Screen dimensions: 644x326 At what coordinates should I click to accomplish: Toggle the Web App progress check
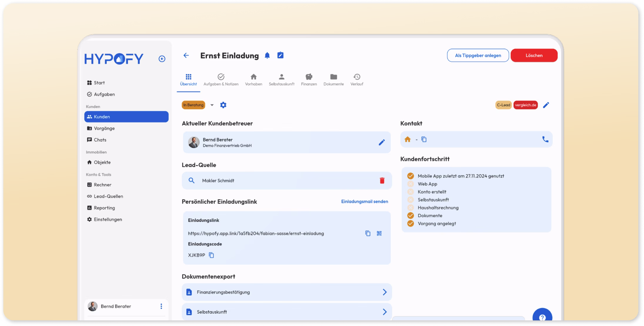coord(411,184)
